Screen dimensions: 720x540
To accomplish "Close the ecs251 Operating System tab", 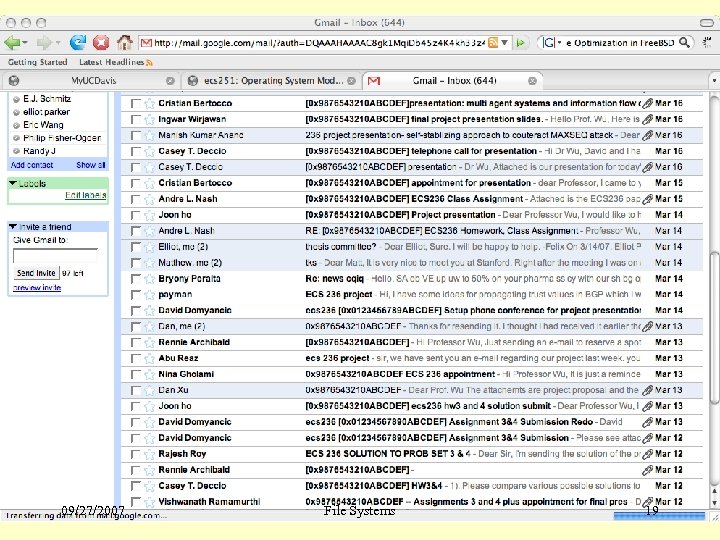I will coord(351,81).
